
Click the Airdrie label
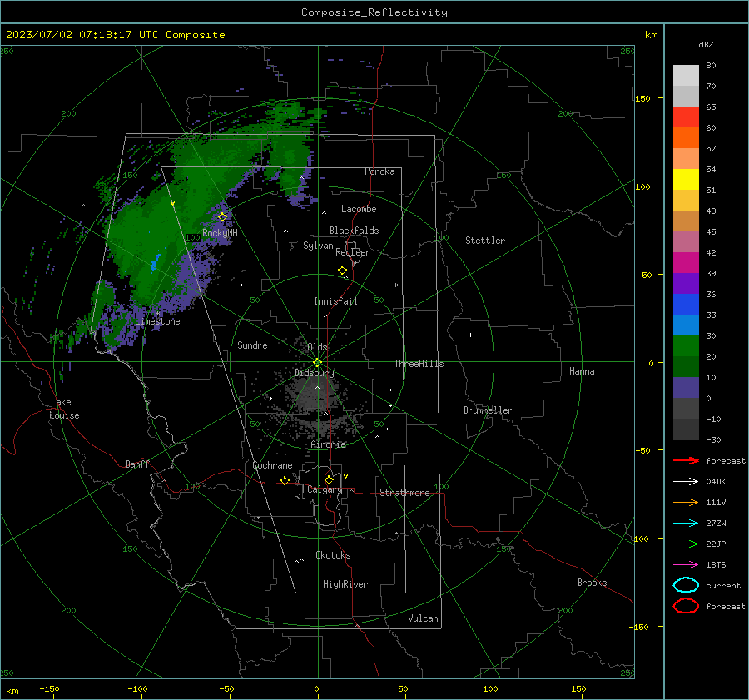pyautogui.click(x=328, y=444)
